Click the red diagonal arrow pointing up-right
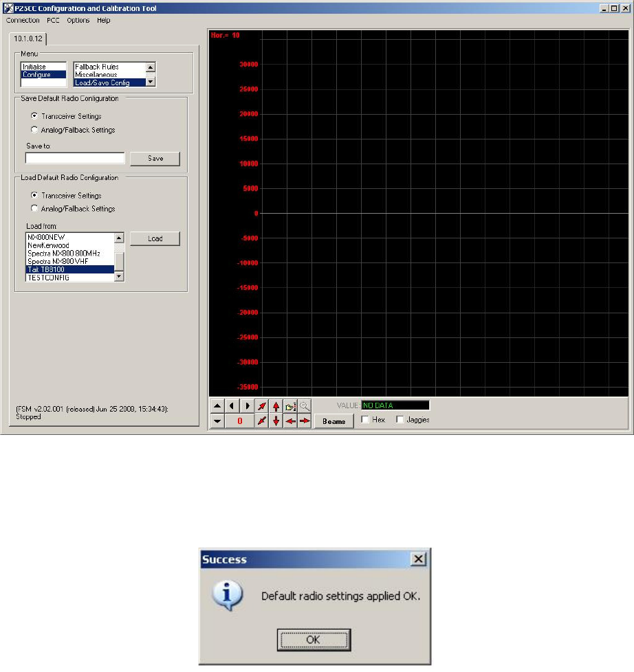 click(262, 406)
